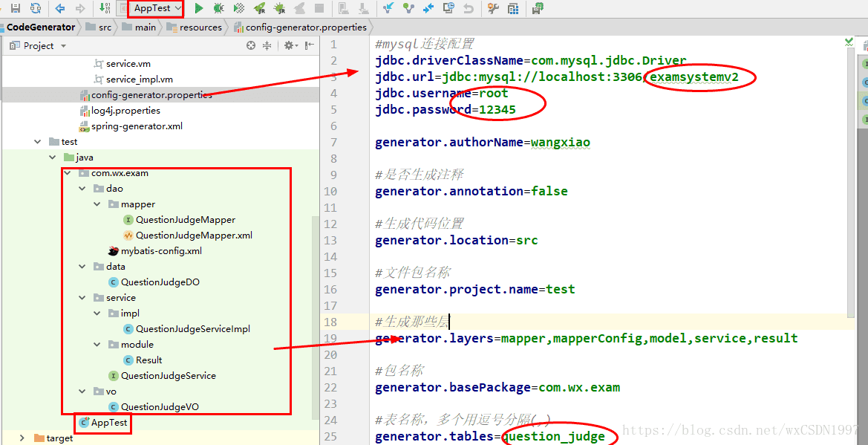
Task: Select the config-generator.properties breadcrumb
Action: click(300, 27)
